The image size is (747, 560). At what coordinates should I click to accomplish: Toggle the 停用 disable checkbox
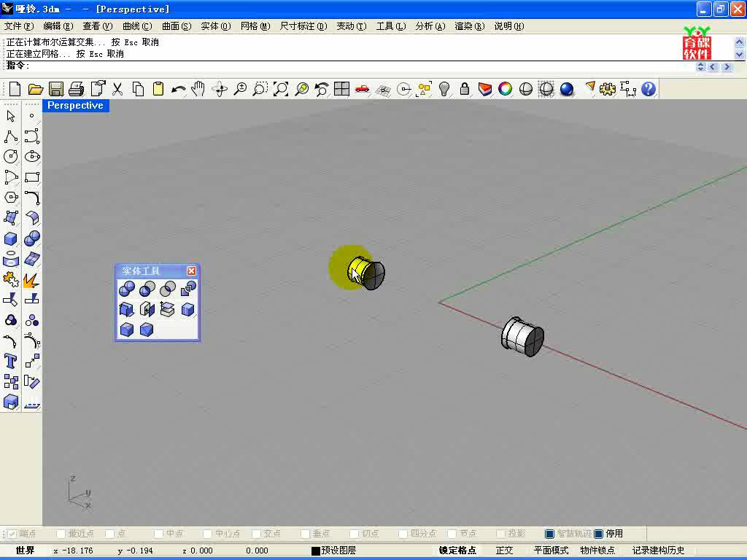598,534
